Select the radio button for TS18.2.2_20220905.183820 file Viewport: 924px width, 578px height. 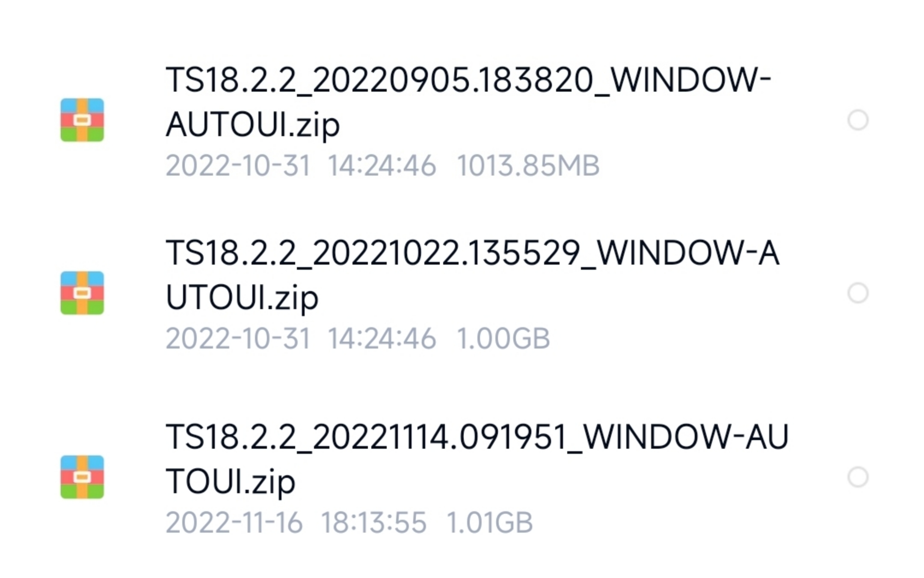pyautogui.click(x=858, y=120)
